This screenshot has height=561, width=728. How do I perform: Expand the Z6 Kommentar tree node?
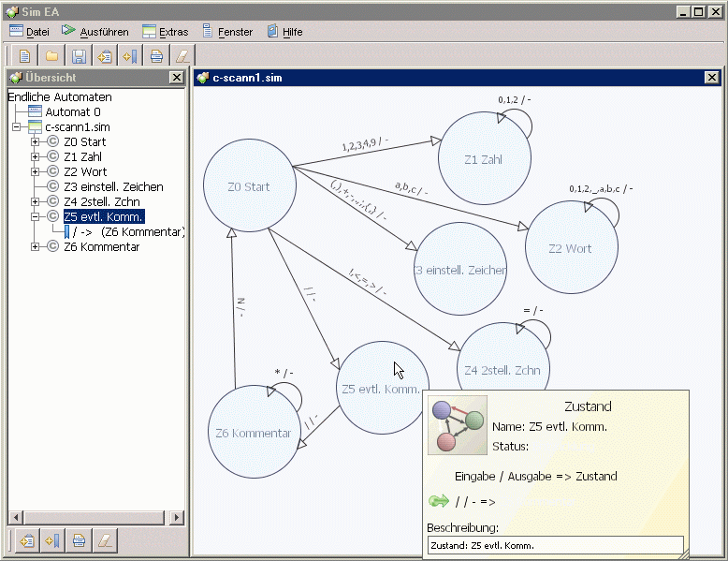point(36,247)
